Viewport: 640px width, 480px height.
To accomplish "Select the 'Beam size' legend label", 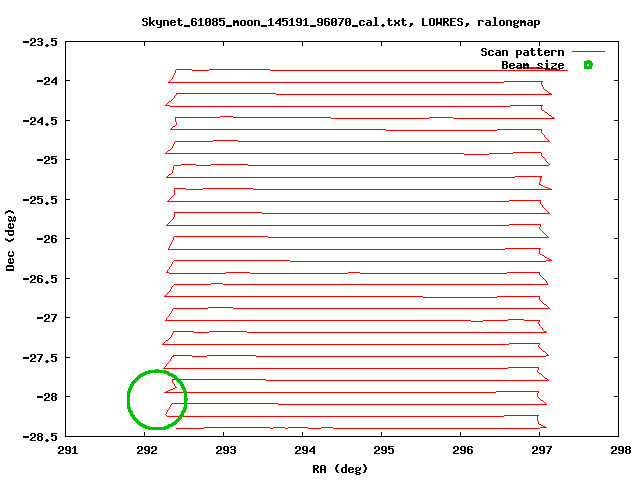I will 532,65.
